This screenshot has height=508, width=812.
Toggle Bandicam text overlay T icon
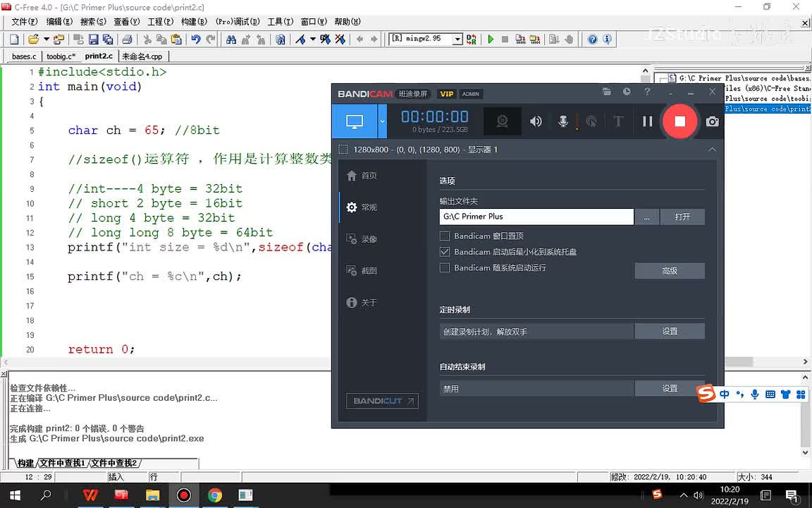pos(617,121)
